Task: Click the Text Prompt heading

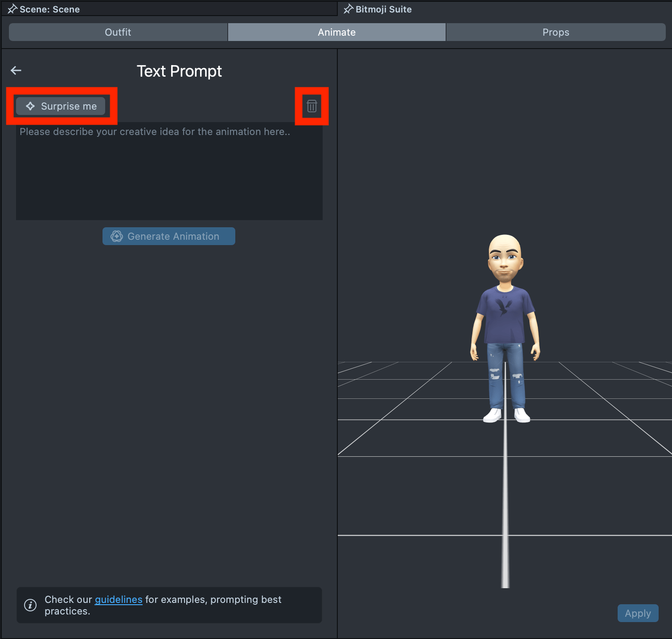Action: pos(179,71)
